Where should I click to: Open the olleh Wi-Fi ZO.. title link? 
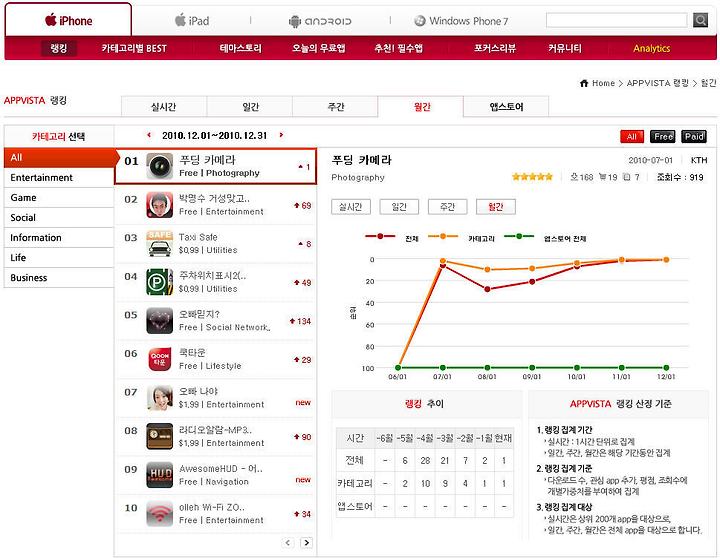pyautogui.click(x=212, y=507)
